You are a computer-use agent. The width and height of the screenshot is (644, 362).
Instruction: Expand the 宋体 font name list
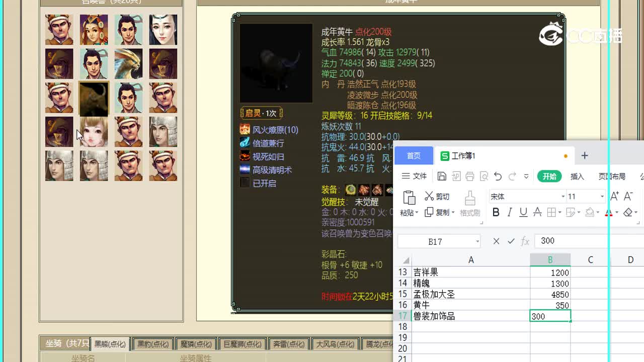563,197
